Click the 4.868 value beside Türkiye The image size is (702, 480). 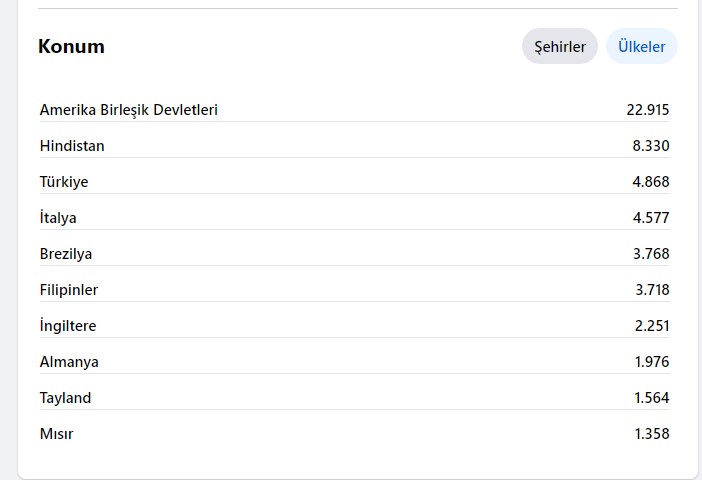(651, 181)
